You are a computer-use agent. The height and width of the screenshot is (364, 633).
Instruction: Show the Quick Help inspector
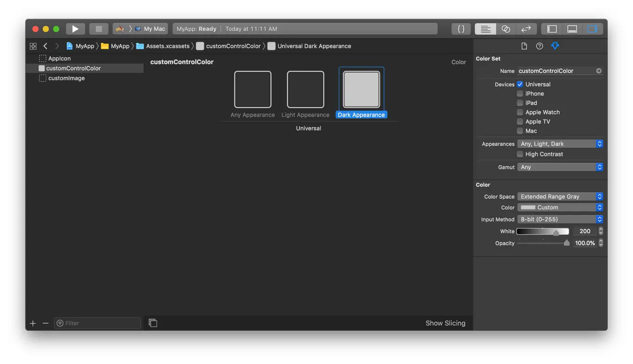539,46
